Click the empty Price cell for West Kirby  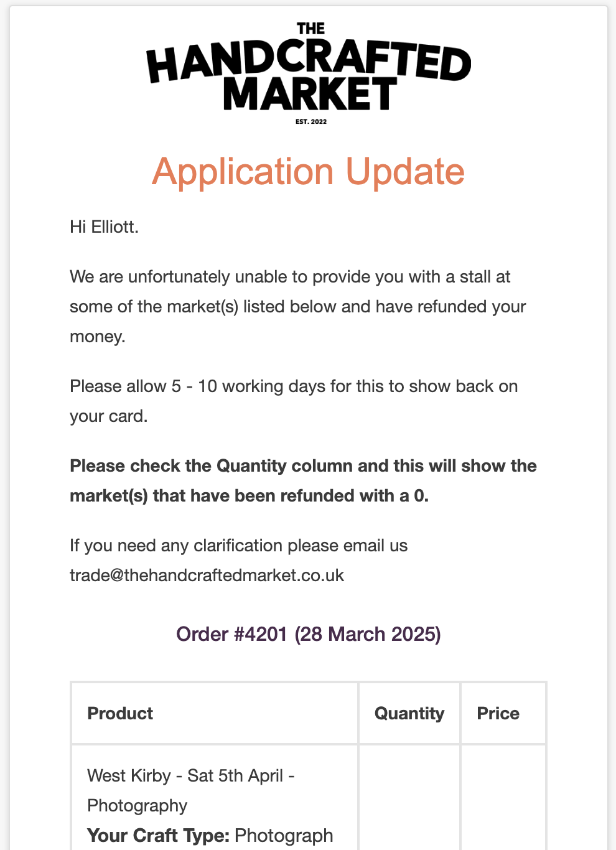503,798
